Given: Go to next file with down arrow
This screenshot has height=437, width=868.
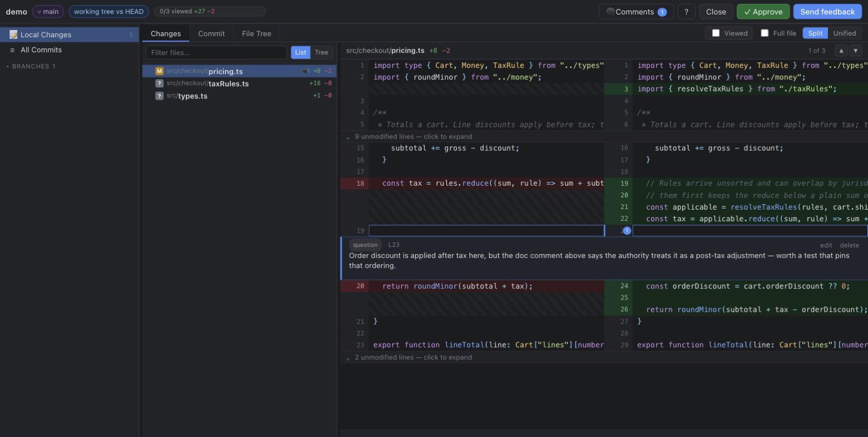Looking at the screenshot, I should [x=856, y=51].
